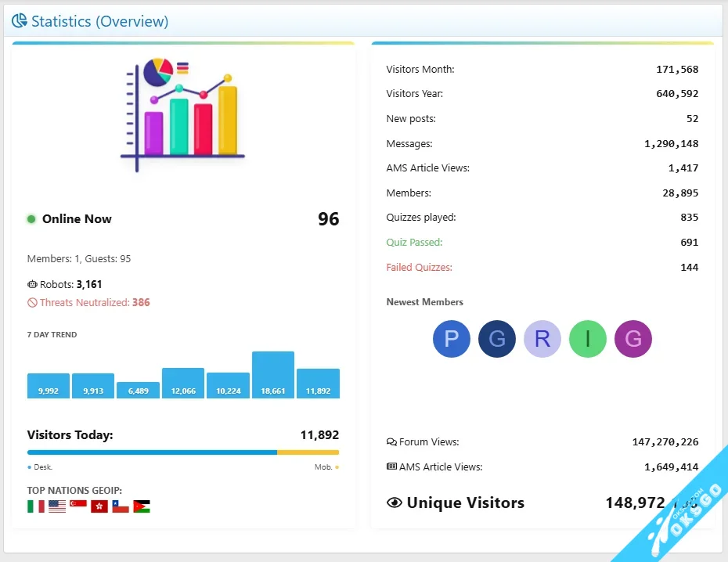Screen dimensions: 728x562
Task: Click the Failed Quizzes label
Action: (419, 268)
